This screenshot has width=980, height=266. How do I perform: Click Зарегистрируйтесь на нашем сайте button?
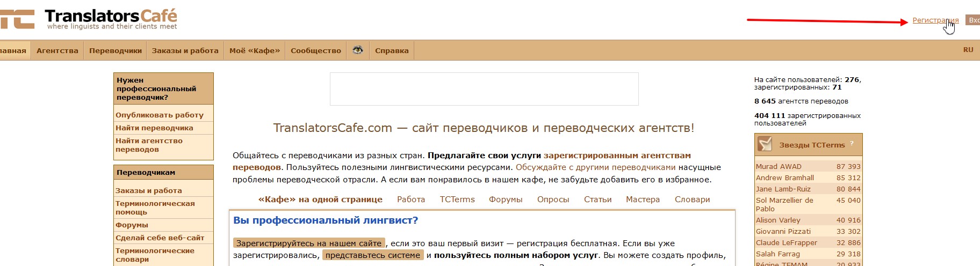[309, 243]
